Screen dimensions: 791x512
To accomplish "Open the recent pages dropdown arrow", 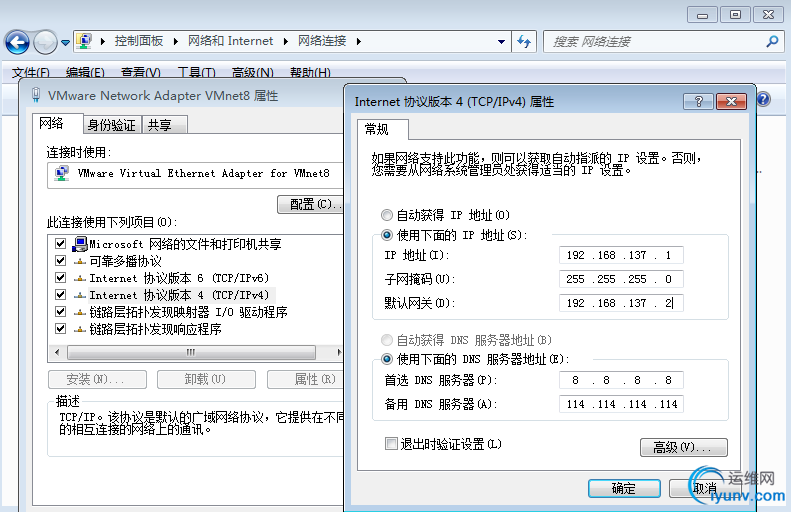I will (66, 43).
